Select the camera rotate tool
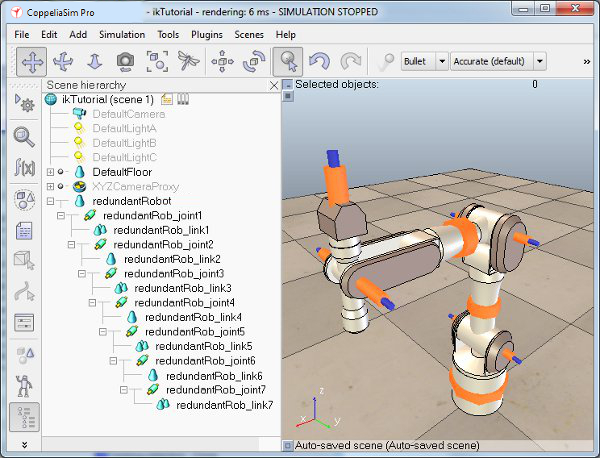The image size is (600, 458). 63,61
